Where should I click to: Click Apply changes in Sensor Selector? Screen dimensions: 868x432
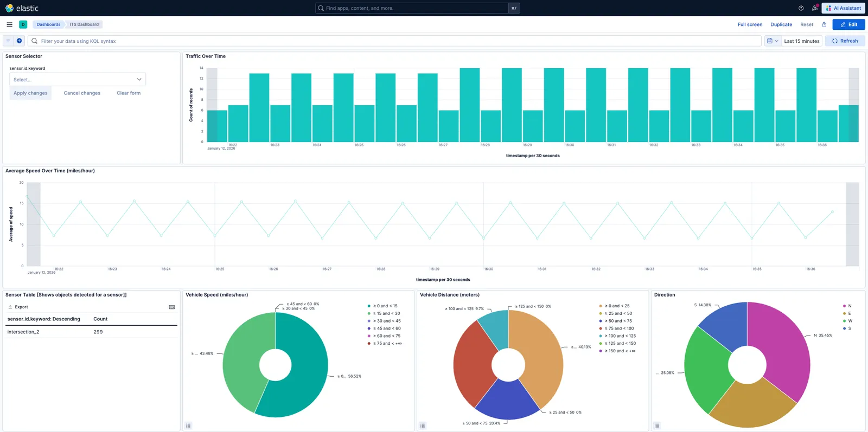[30, 93]
